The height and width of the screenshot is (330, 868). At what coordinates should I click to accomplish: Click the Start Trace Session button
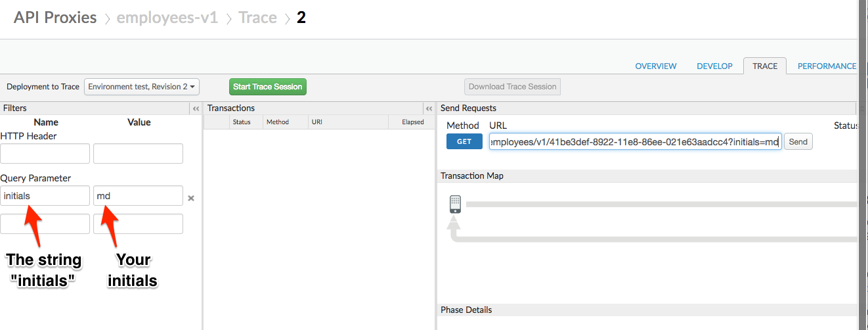268,87
